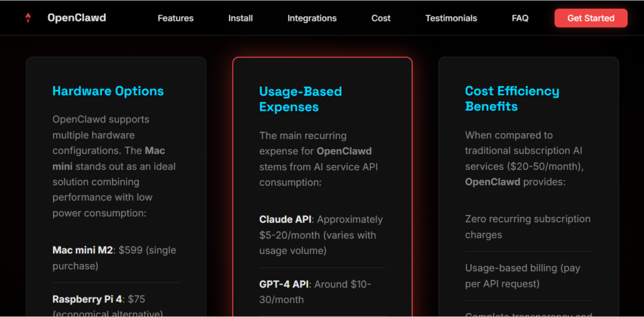Click the Usage-based billing list item

pos(522,275)
